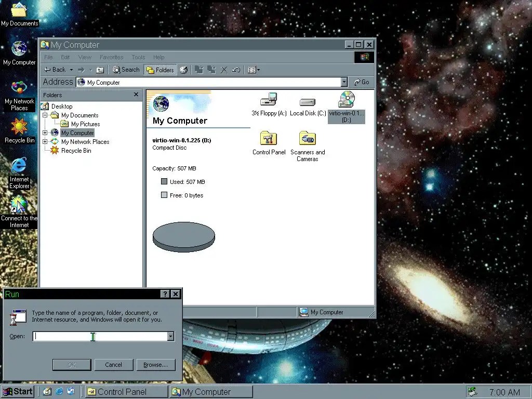Screen dimensions: 532x399
Task: Click the system tray icon beside the clock
Action: (472, 392)
